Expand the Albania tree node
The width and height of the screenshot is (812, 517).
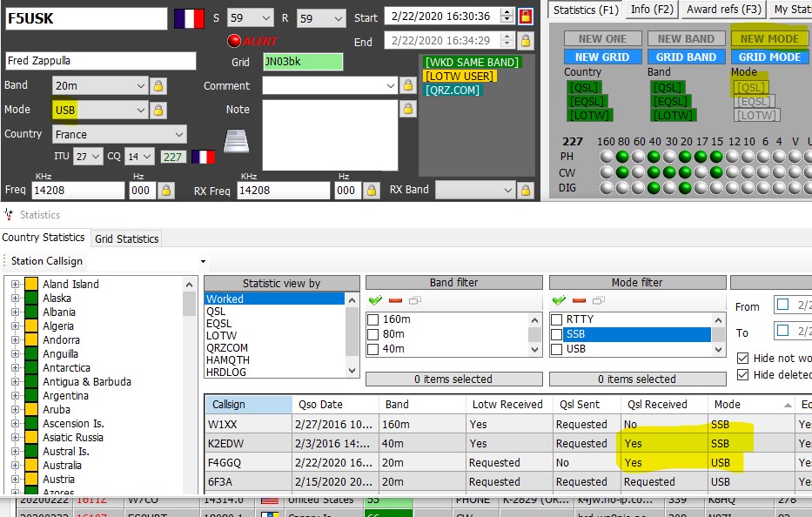[15, 312]
